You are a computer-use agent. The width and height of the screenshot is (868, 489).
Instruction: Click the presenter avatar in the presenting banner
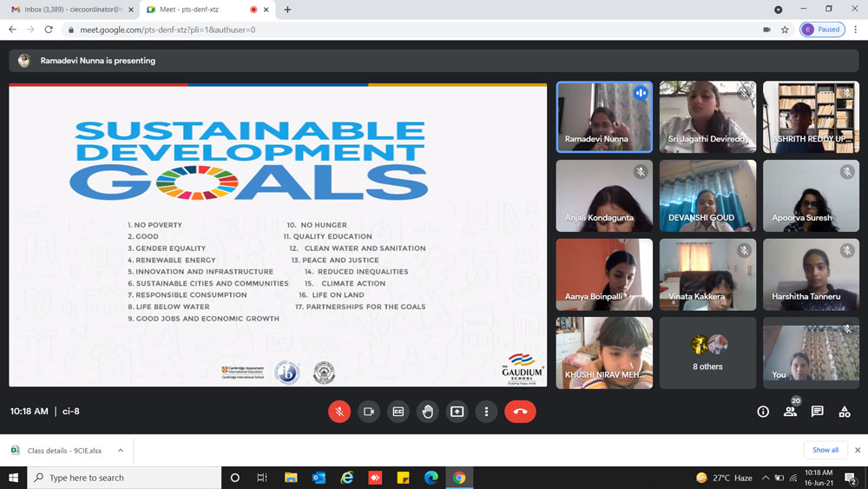tap(23, 60)
